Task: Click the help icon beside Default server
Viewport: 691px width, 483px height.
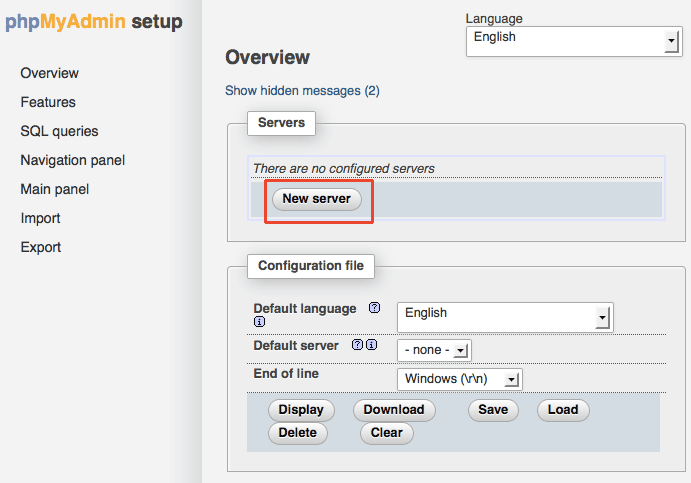Action: coord(357,345)
